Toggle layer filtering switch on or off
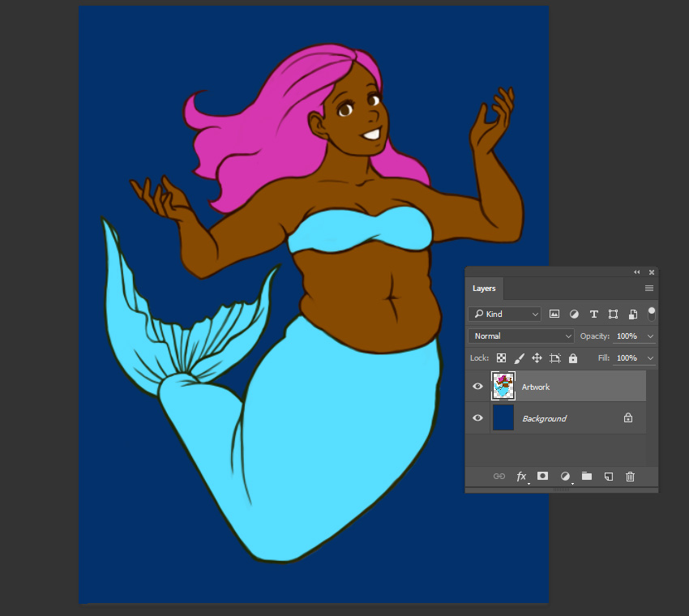 click(x=652, y=314)
